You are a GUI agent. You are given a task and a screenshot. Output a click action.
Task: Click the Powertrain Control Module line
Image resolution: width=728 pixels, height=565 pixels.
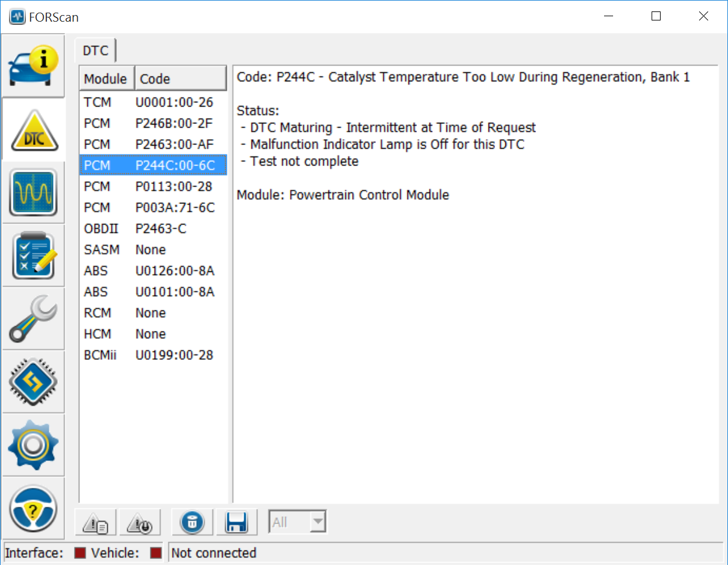[x=343, y=195]
